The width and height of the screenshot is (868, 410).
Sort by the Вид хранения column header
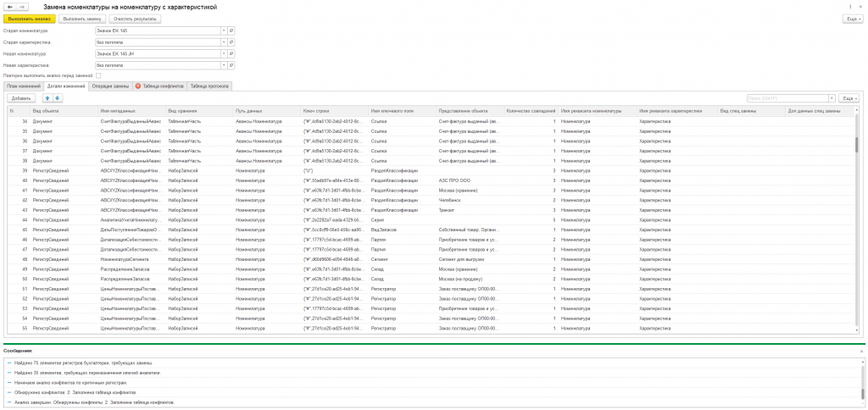(199, 111)
